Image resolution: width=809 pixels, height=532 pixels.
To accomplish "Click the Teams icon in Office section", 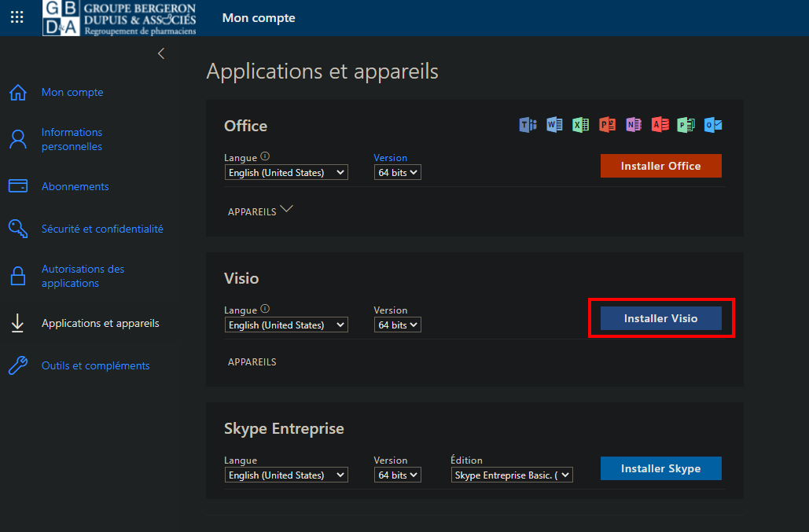I will pos(528,125).
